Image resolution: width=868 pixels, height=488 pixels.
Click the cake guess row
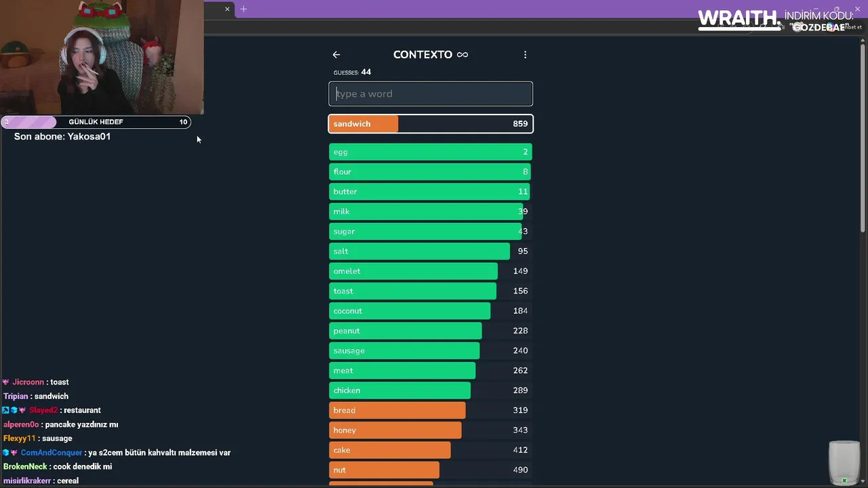pyautogui.click(x=431, y=450)
